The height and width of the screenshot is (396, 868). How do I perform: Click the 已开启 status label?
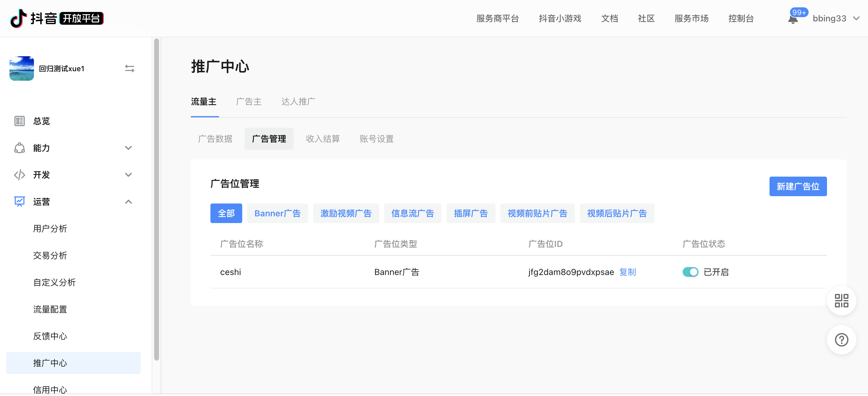point(716,272)
